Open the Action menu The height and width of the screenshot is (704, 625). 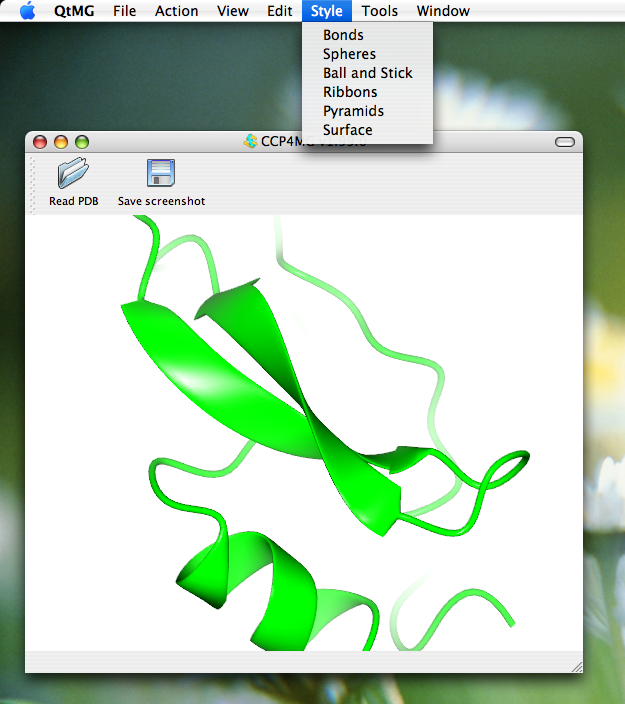click(x=176, y=11)
